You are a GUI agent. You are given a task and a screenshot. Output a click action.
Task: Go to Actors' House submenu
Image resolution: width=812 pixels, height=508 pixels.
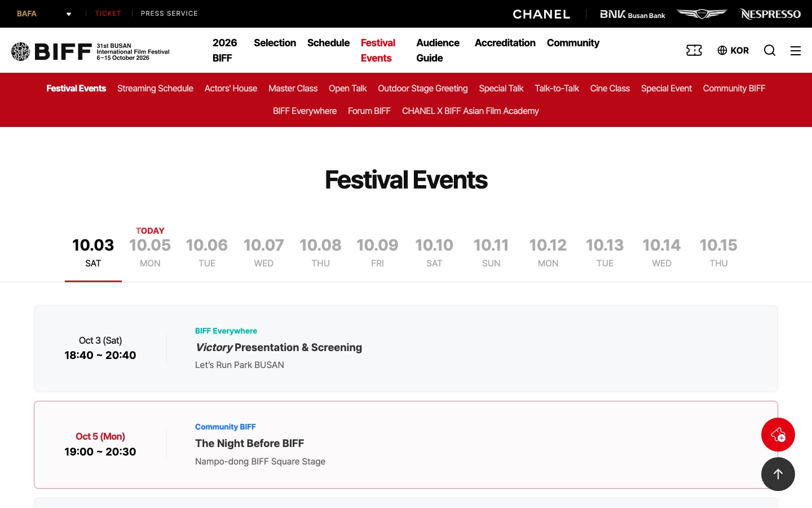point(231,89)
